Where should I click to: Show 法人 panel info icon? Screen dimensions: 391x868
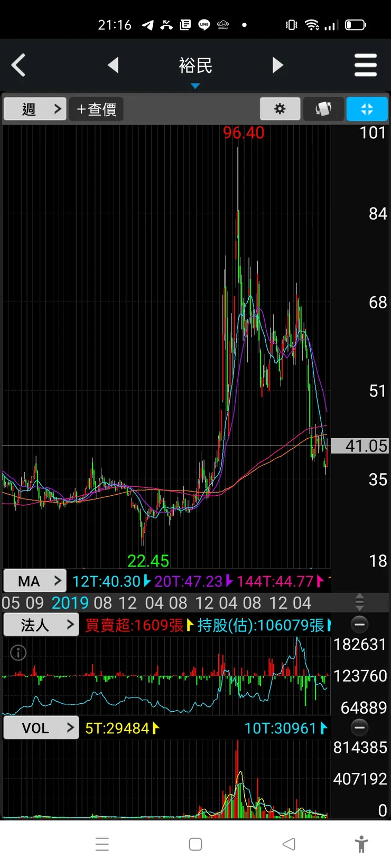[18, 653]
